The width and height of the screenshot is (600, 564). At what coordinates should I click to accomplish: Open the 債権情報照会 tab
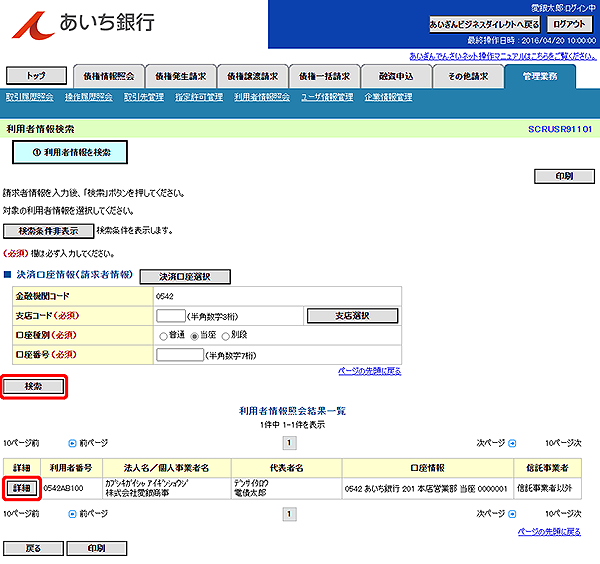[109, 77]
